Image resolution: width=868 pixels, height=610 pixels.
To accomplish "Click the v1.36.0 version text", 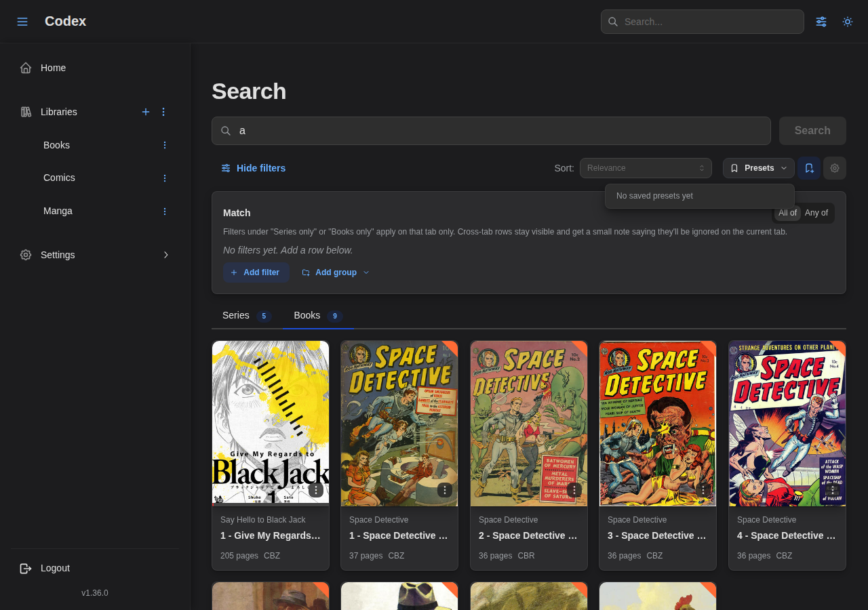I will pyautogui.click(x=95, y=593).
